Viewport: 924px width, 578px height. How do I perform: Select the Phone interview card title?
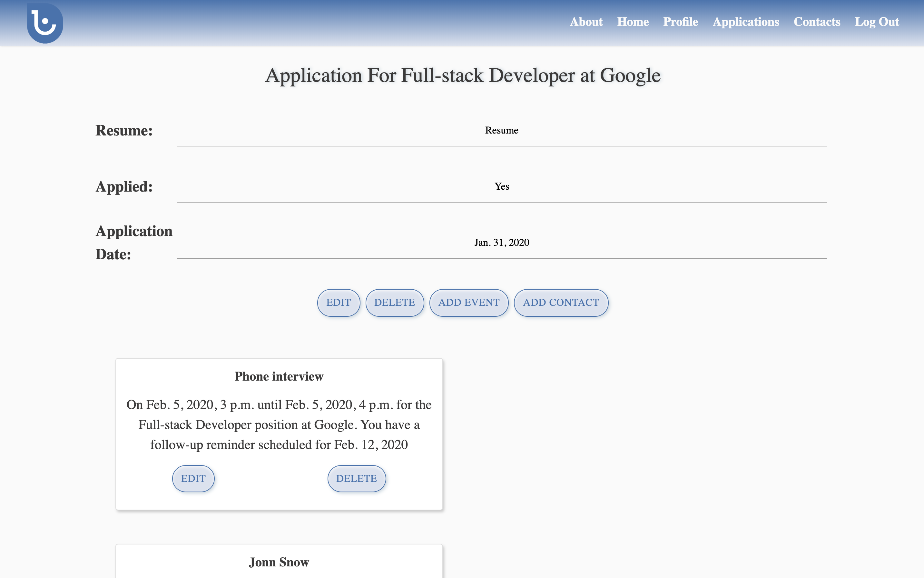pos(279,376)
